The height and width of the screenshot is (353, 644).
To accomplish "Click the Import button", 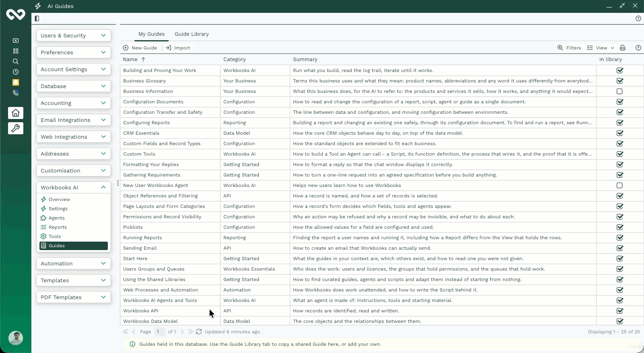I will (x=178, y=48).
